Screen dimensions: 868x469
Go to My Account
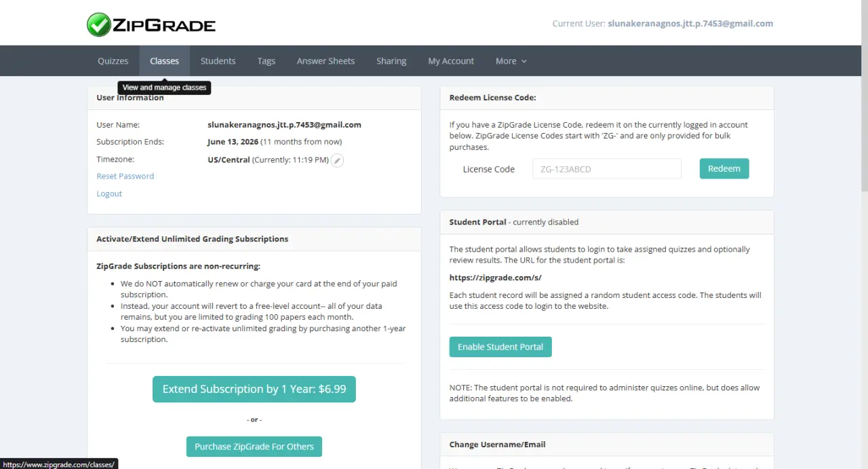451,61
